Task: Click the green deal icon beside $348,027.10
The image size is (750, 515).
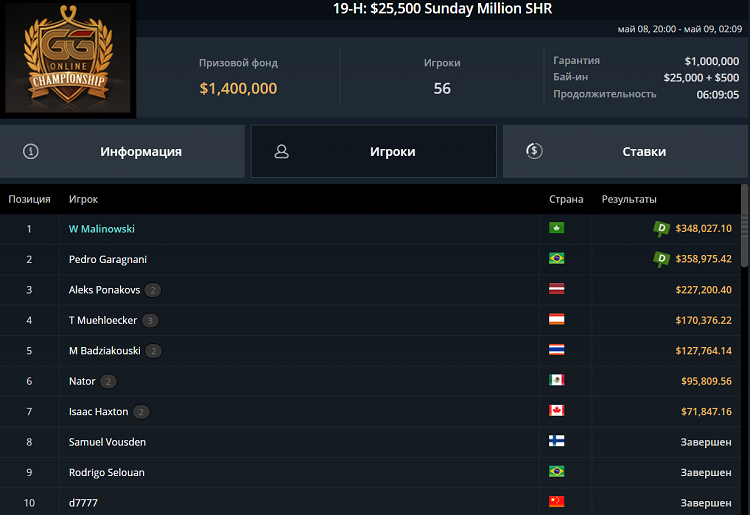Action: (x=661, y=229)
